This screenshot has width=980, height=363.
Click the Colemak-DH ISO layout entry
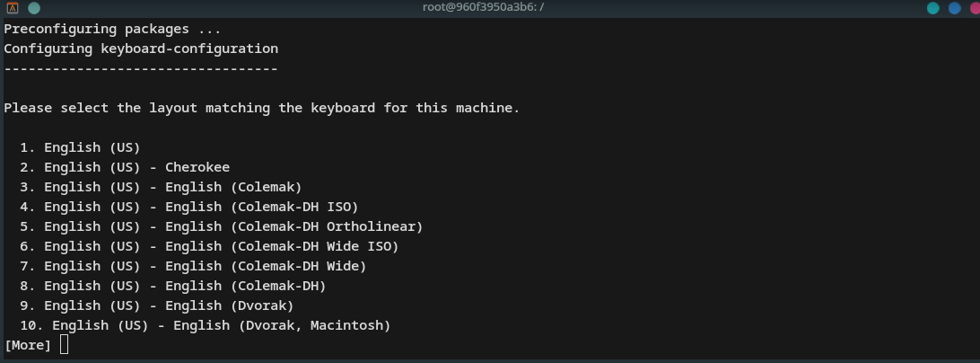click(x=189, y=207)
